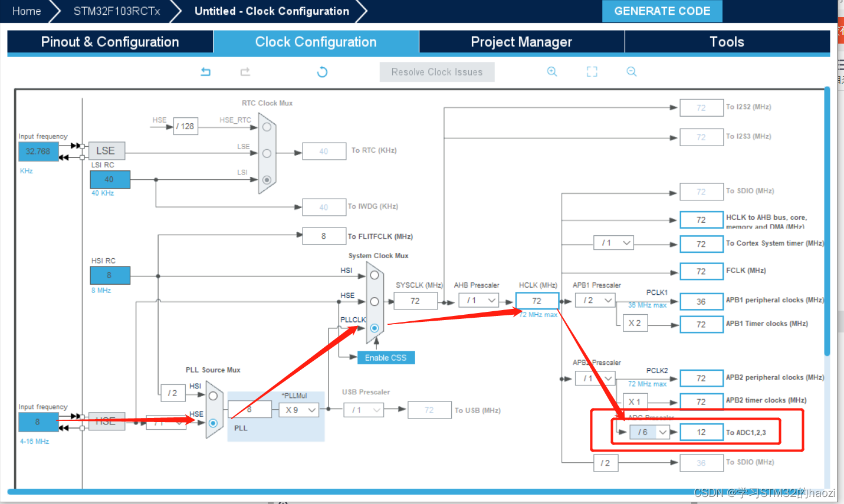Click the To IWDG (KHz) value box
This screenshot has width=844, height=504.
coord(324,207)
